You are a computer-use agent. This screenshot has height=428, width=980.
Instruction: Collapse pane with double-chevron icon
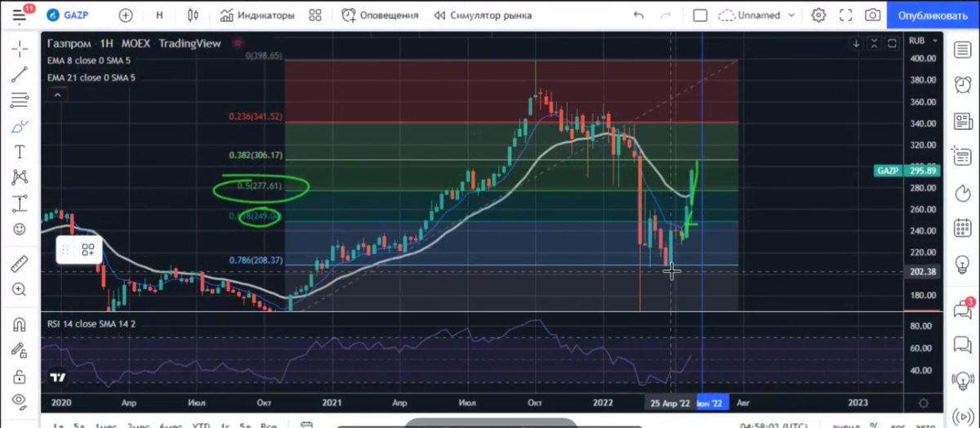pyautogui.click(x=875, y=42)
